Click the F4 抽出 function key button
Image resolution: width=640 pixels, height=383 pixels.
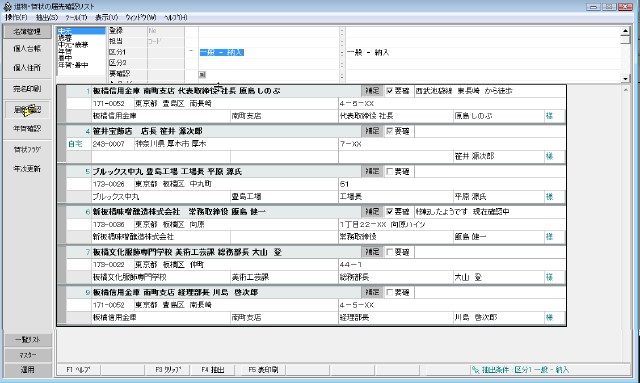[213, 370]
